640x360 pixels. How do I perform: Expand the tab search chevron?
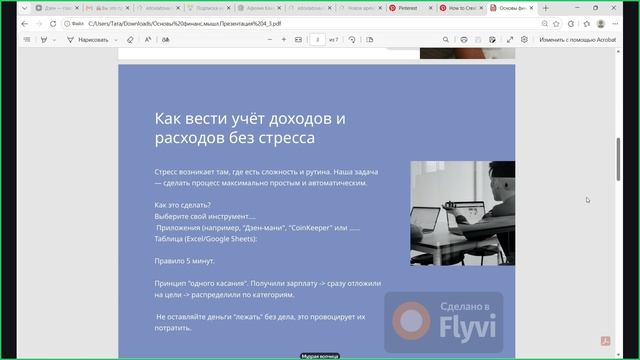click(24, 8)
